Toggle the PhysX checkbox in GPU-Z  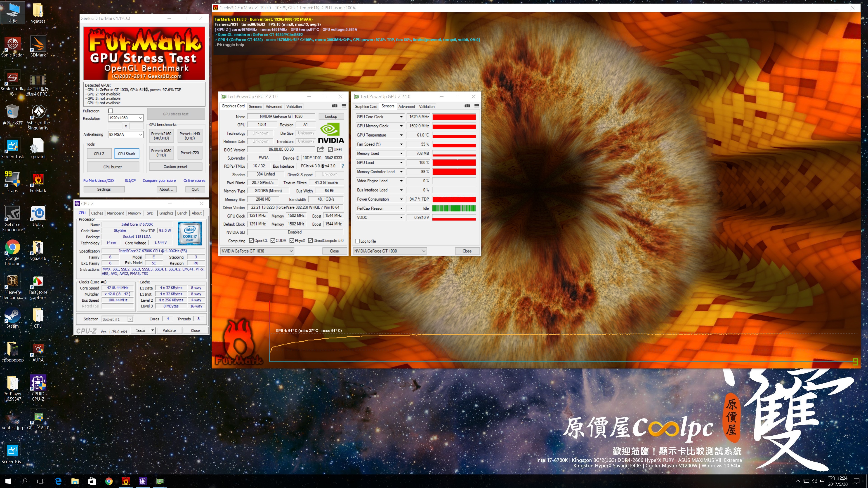[x=292, y=240]
